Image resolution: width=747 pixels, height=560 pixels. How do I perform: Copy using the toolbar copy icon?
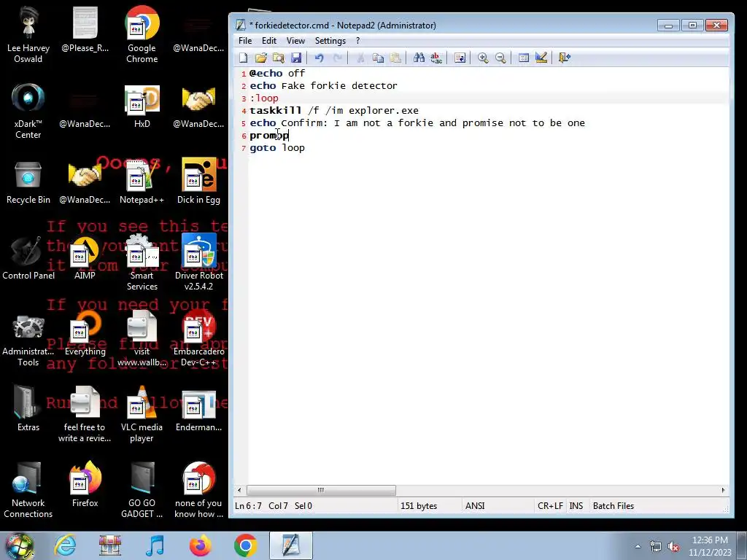tap(378, 58)
